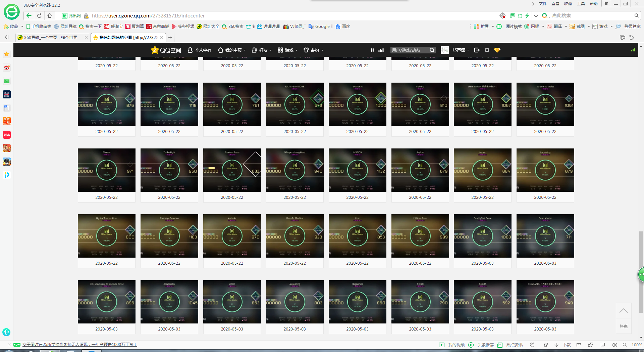The width and height of the screenshot is (644, 352).
Task: Open Weibo icon in left sidebar
Action: (x=7, y=68)
